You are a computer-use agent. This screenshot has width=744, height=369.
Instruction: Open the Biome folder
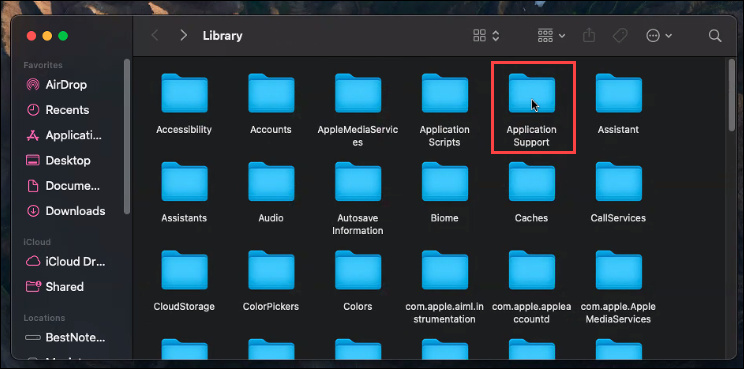tap(445, 183)
